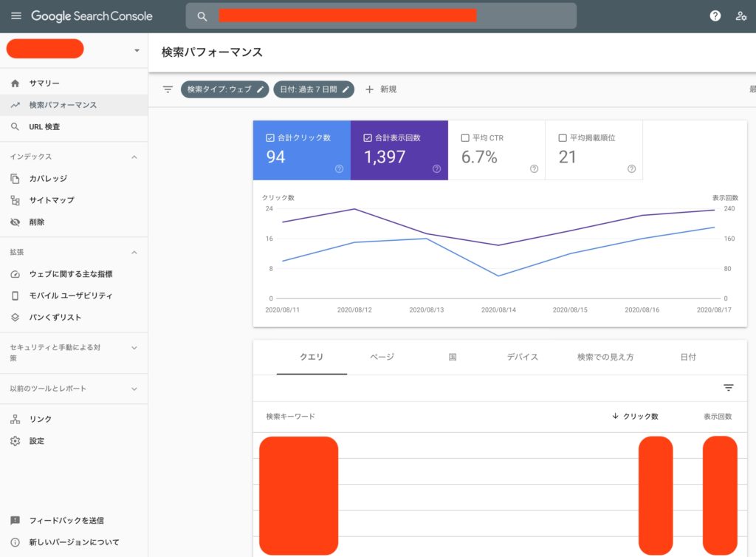Click the URL inspection search field

pyautogui.click(x=381, y=16)
